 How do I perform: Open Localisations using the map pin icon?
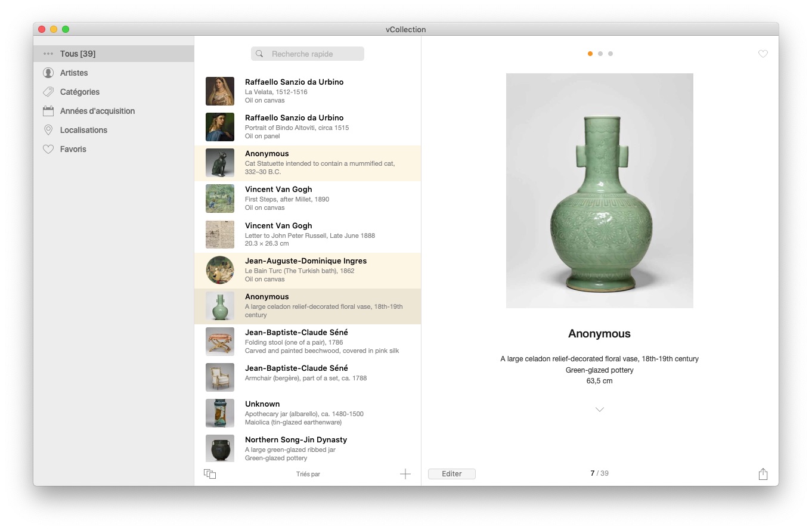[48, 129]
